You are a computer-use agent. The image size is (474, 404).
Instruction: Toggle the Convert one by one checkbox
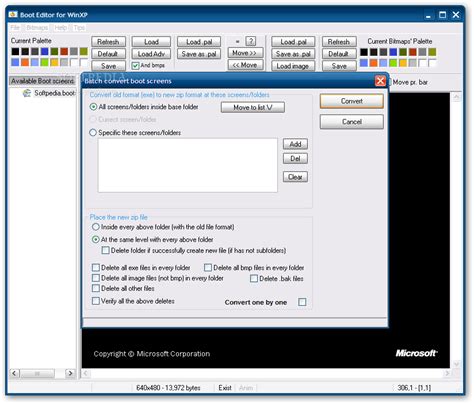(302, 302)
